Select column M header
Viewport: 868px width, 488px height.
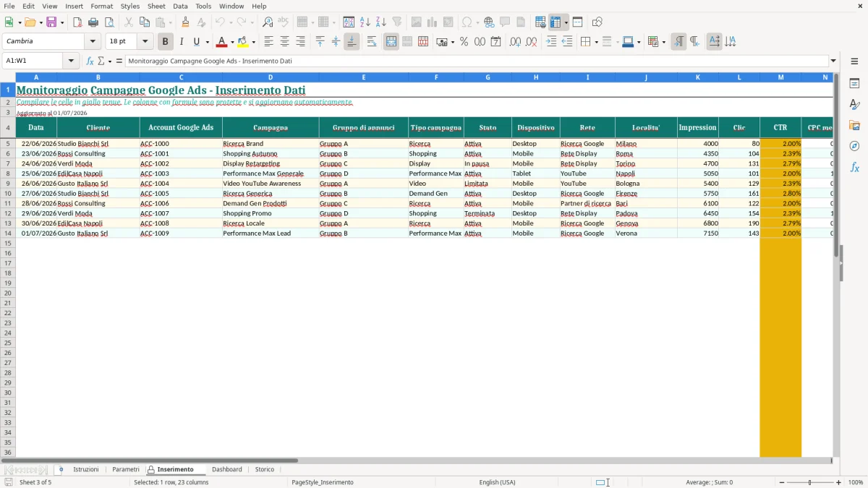point(780,77)
